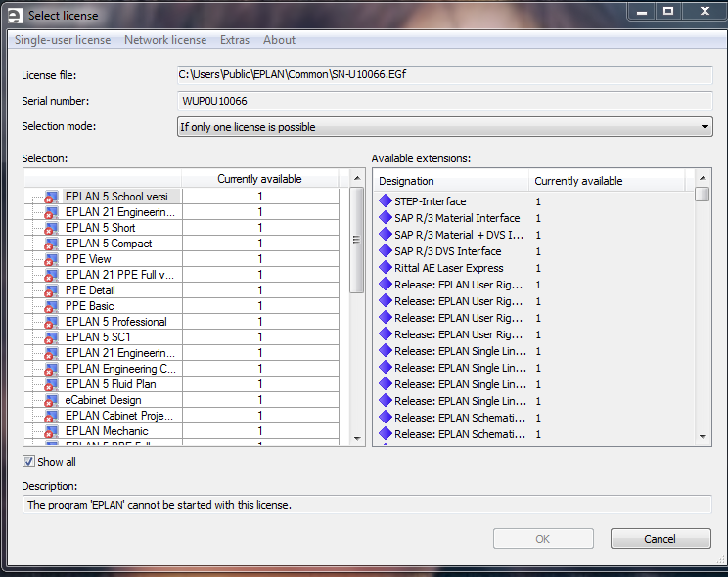Screen dimensions: 728x577
Task: Select the EPLAN Mechanic row
Action: tap(181, 431)
